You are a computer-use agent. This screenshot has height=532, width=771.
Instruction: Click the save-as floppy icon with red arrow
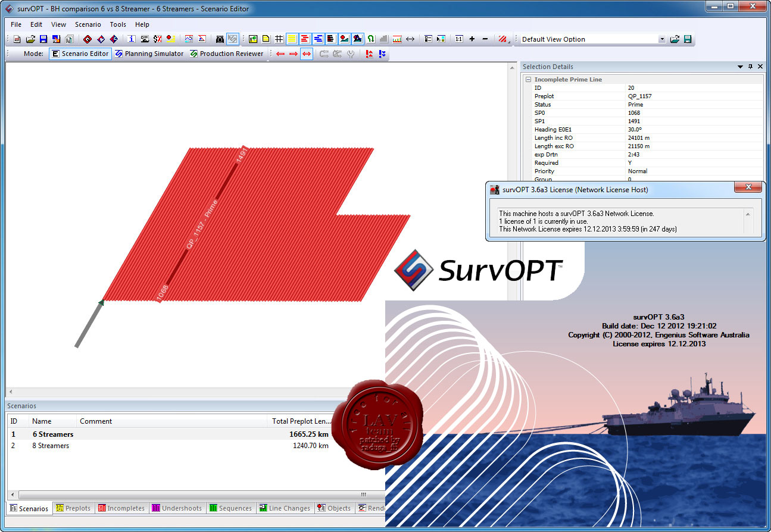(57, 39)
